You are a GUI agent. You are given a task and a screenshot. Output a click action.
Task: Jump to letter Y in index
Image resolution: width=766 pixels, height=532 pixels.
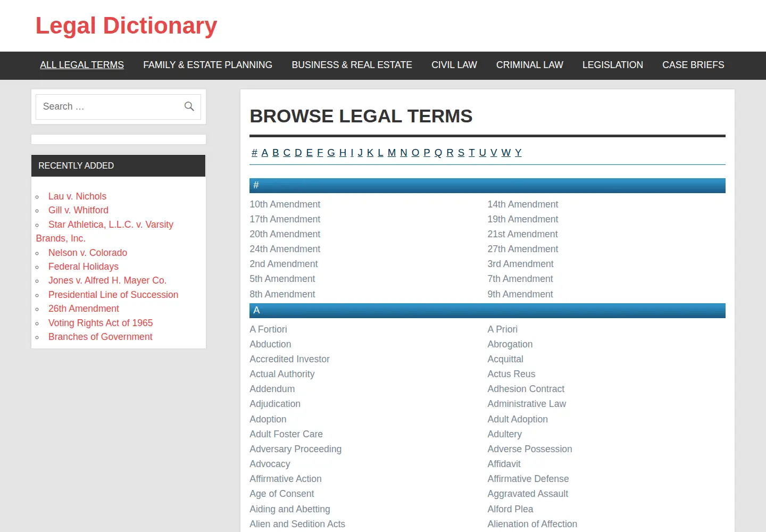pos(518,153)
